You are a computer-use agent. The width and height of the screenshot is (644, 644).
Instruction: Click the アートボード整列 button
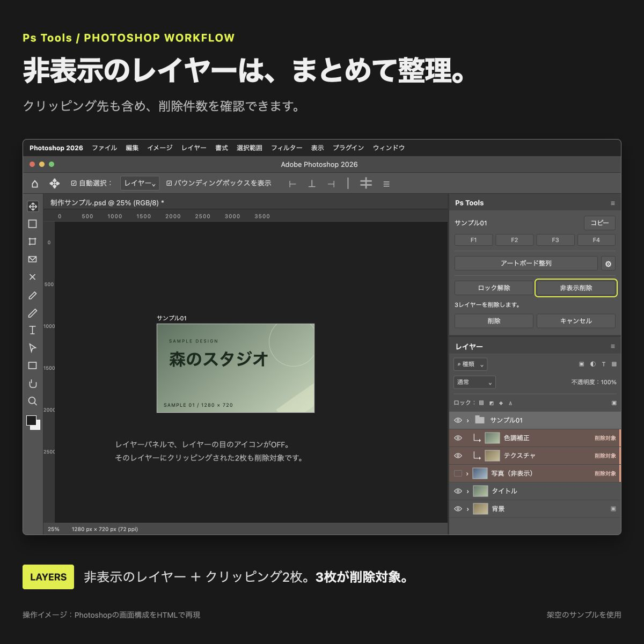point(526,264)
